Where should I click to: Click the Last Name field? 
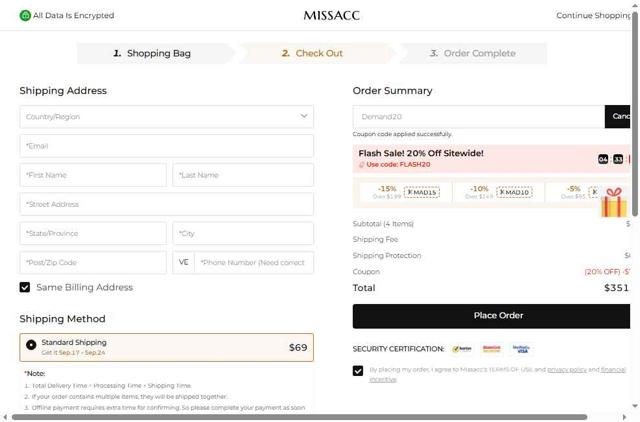243,175
